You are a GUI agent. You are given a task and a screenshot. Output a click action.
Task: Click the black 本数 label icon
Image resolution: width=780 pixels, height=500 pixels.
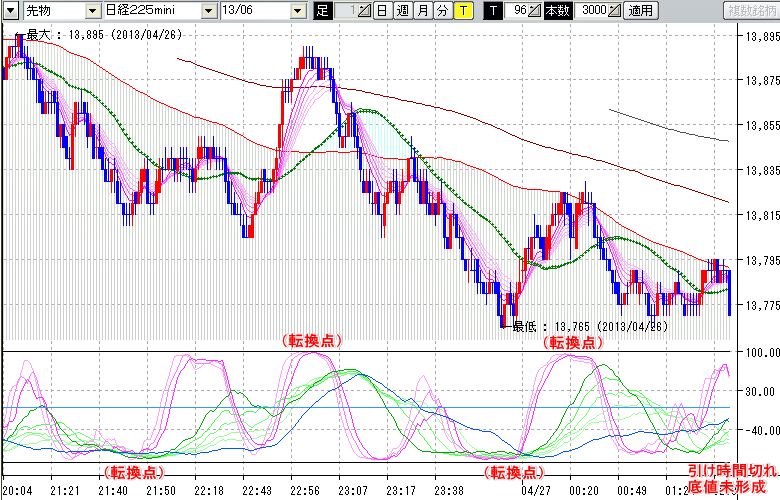(557, 10)
